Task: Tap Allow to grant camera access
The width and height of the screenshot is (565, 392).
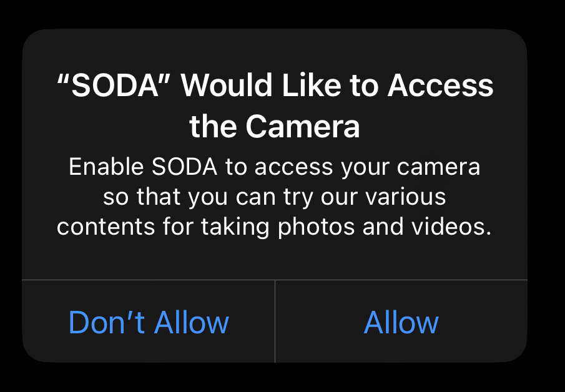Action: click(401, 323)
